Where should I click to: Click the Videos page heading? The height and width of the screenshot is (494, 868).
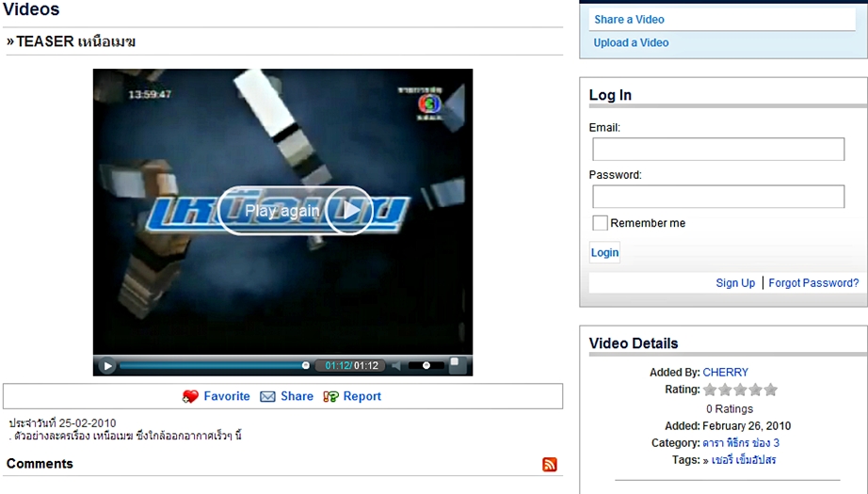pyautogui.click(x=31, y=8)
